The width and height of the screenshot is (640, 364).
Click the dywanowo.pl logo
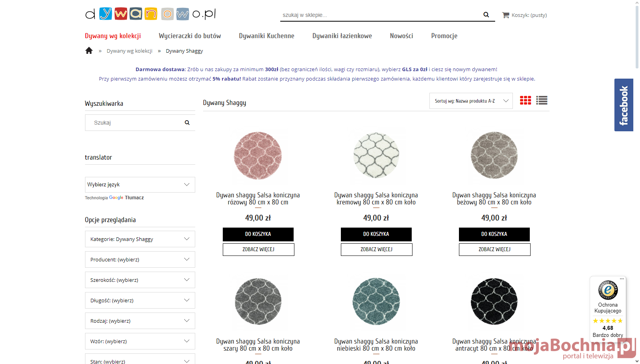(x=150, y=14)
